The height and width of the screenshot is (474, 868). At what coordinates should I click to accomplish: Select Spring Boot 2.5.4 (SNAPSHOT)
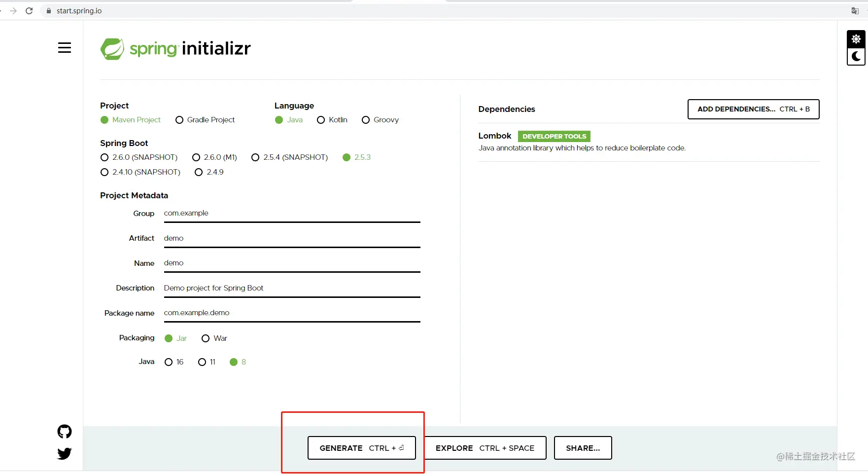point(289,157)
